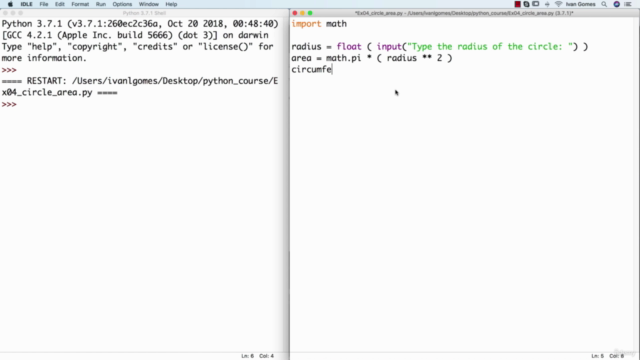640x360 pixels.
Task: Click the 'float' keyword in the editor
Action: coord(349,47)
